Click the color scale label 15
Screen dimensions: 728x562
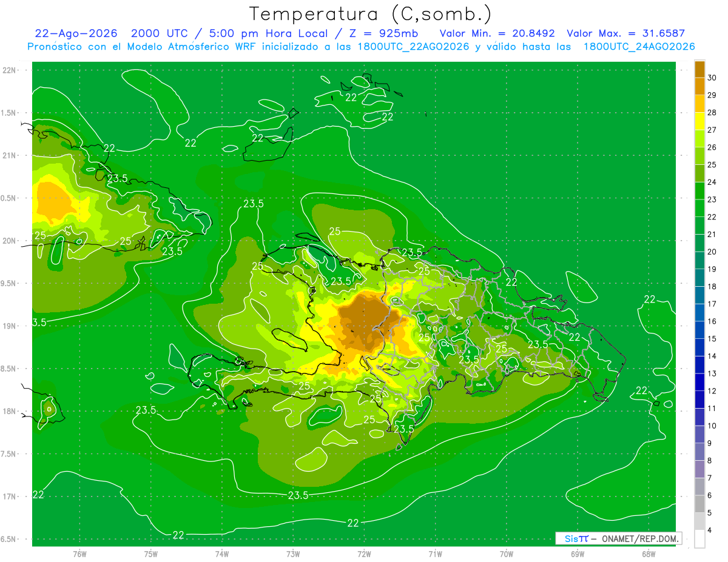click(712, 339)
